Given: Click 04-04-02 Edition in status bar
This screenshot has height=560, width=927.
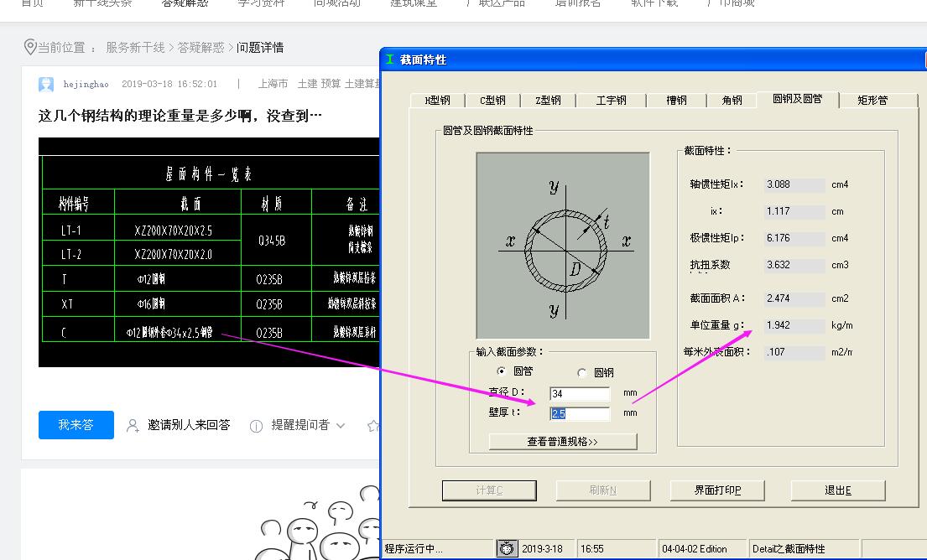Looking at the screenshot, I should 694,549.
